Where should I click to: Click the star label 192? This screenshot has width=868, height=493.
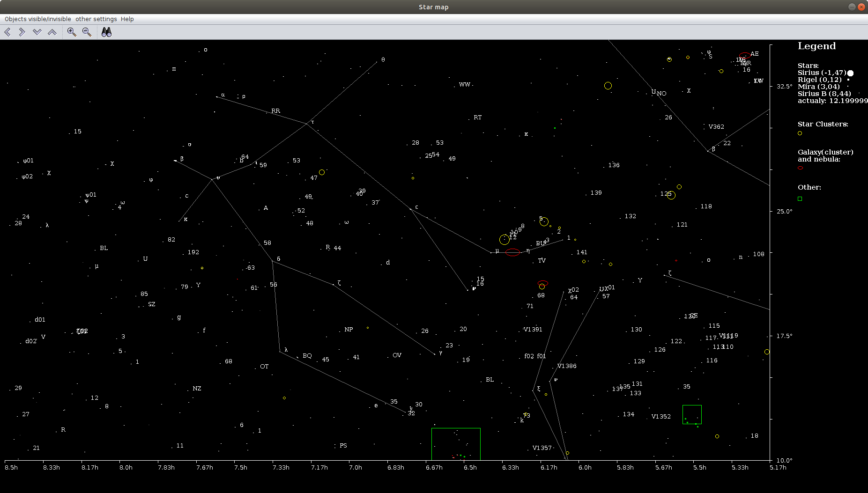193,252
